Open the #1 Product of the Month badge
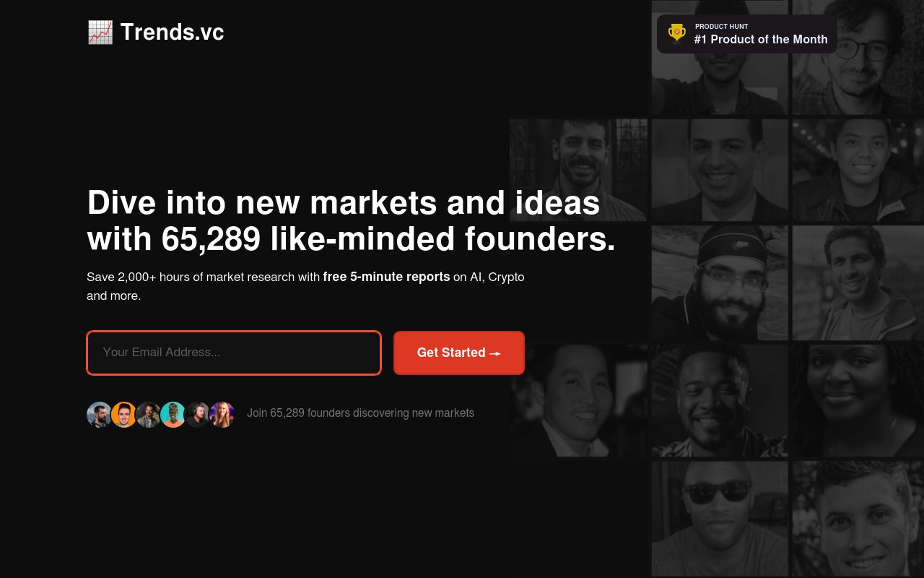 pos(747,34)
